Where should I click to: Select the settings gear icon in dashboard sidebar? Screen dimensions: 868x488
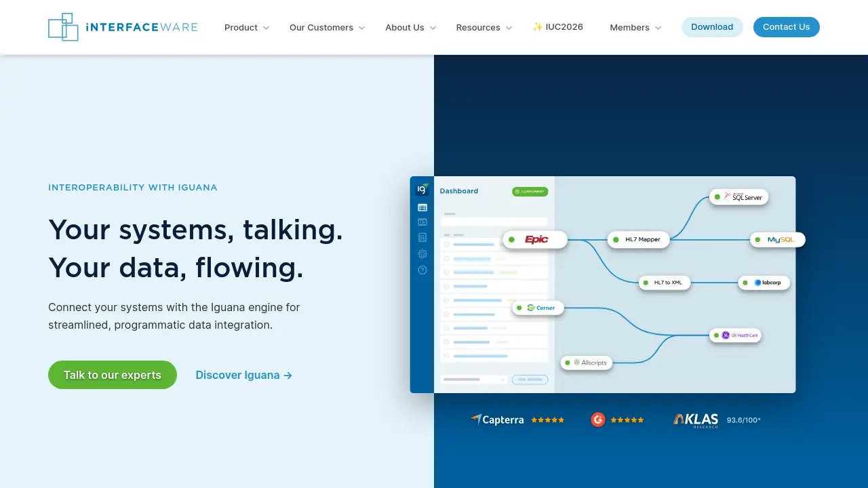[422, 253]
